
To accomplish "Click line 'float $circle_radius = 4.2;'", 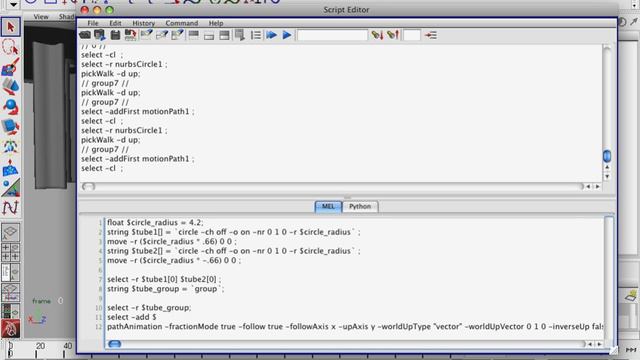I will [x=155, y=223].
